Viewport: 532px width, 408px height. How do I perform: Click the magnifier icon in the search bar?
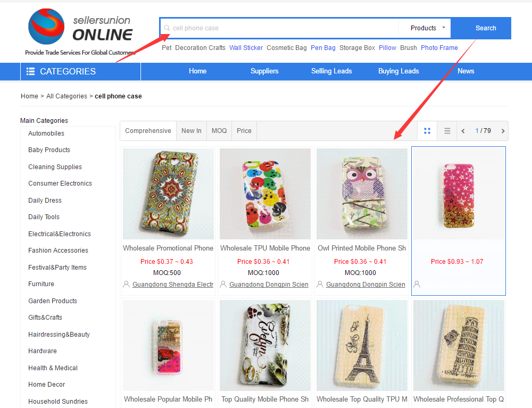[167, 28]
